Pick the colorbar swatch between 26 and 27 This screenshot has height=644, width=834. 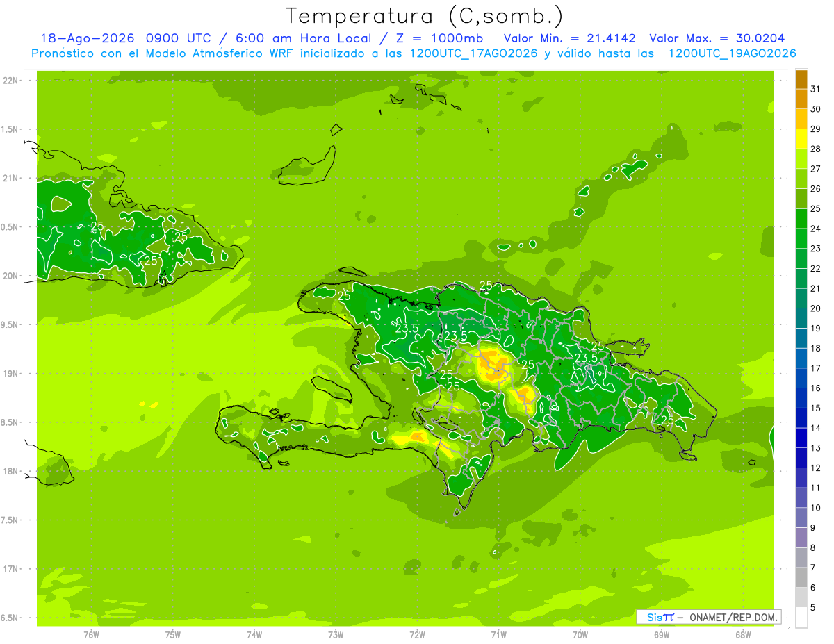coord(801,179)
